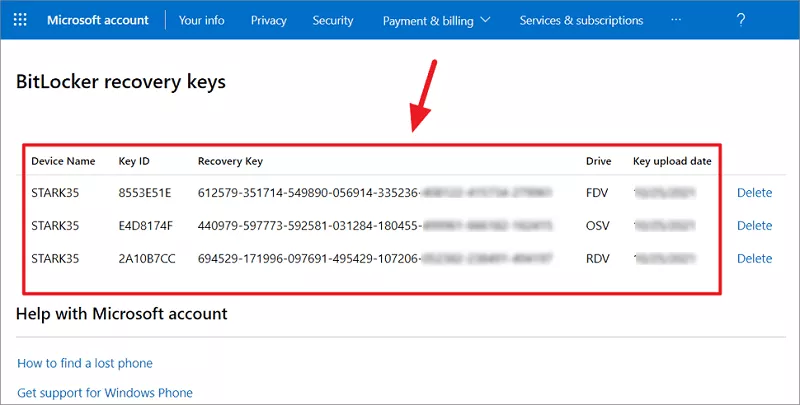
Task: Expand the Payment & billing dropdown
Action: (436, 20)
